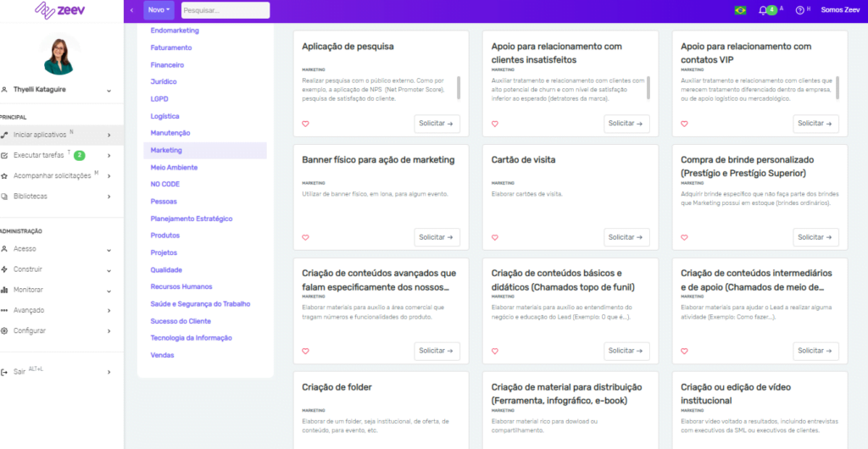Select the Recursos Humanos category

[x=181, y=286]
